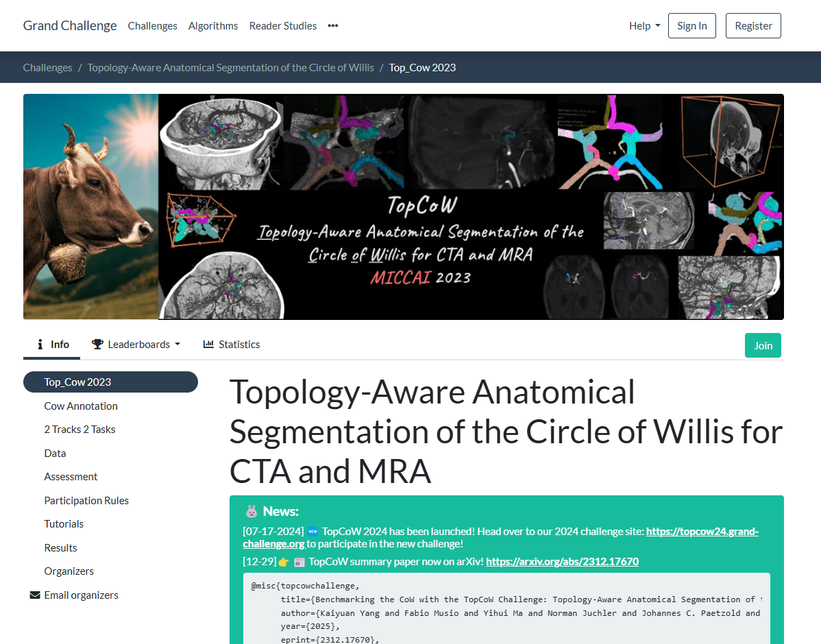Open the Challenges nav item

point(152,25)
